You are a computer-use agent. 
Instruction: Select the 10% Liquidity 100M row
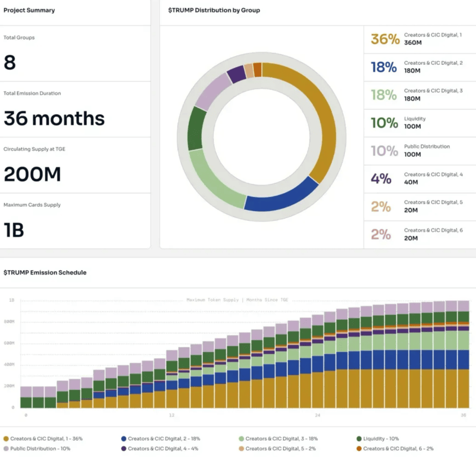coord(419,123)
